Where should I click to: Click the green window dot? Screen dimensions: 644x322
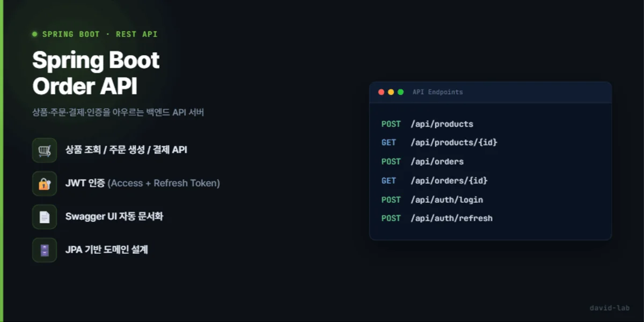tap(400, 92)
